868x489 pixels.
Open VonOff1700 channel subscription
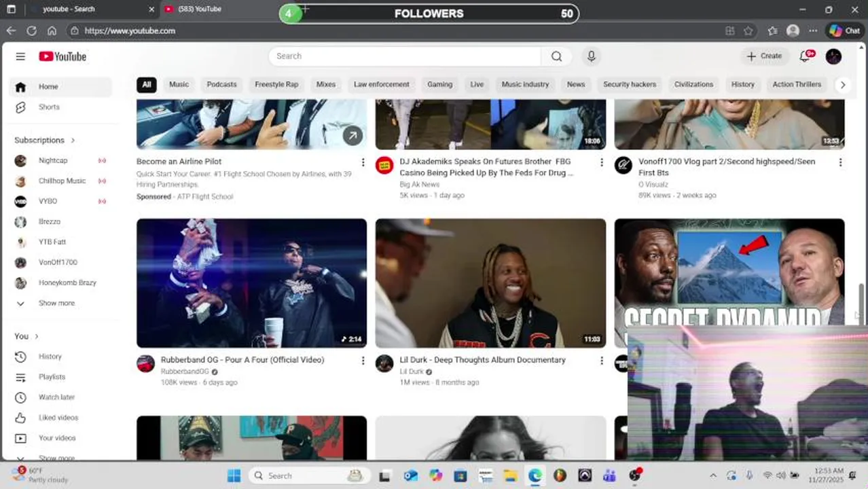tap(61, 262)
